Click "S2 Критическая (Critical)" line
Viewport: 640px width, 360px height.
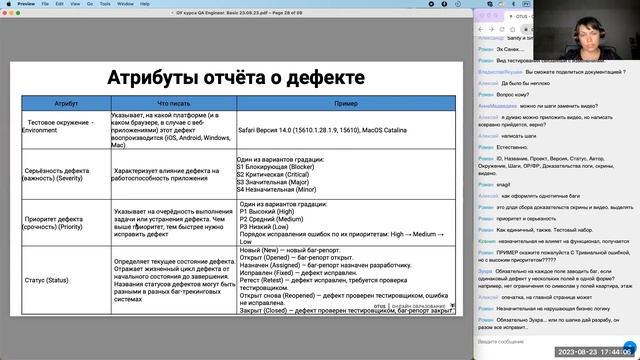(273, 175)
